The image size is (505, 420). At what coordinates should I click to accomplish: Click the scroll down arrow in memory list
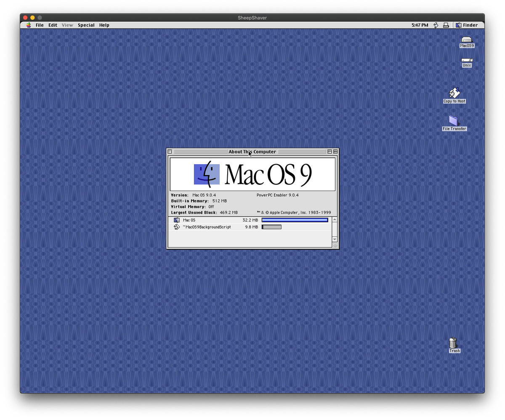[335, 239]
